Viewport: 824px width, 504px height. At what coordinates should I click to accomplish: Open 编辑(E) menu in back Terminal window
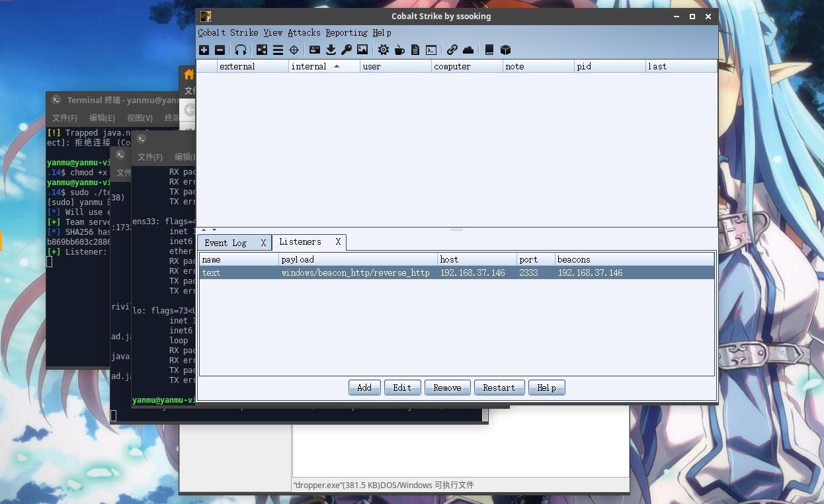tap(102, 118)
